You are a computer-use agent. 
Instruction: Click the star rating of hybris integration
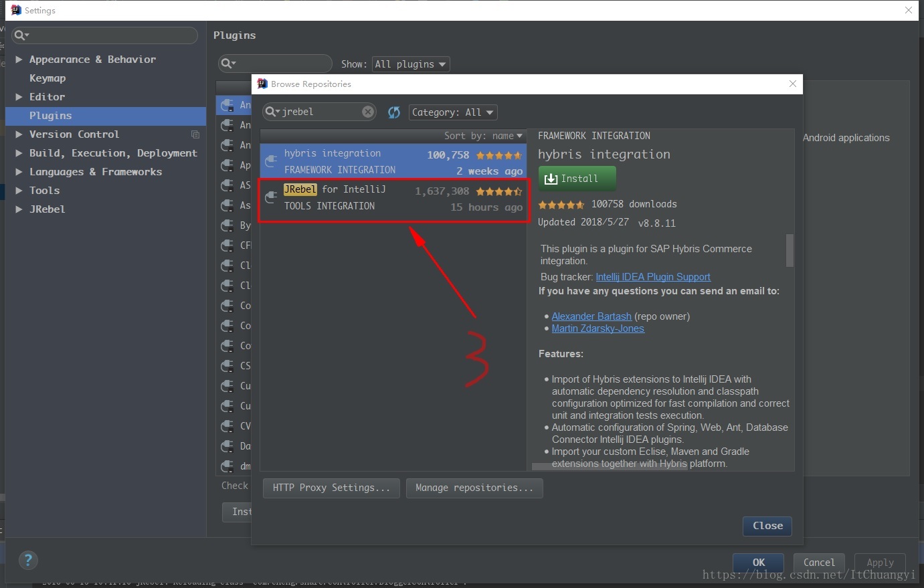499,155
